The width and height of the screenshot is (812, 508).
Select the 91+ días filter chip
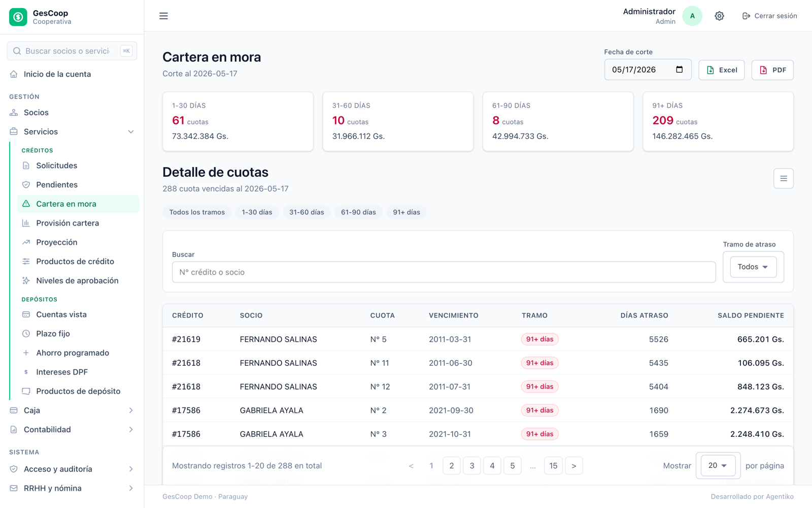[x=407, y=212]
